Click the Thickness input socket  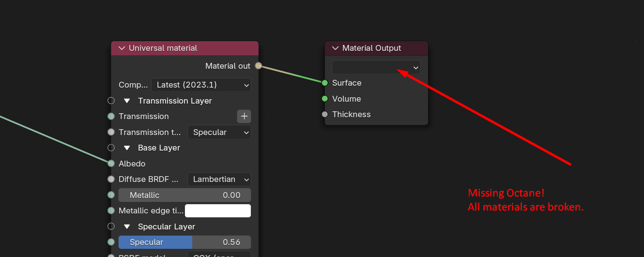pos(325,115)
